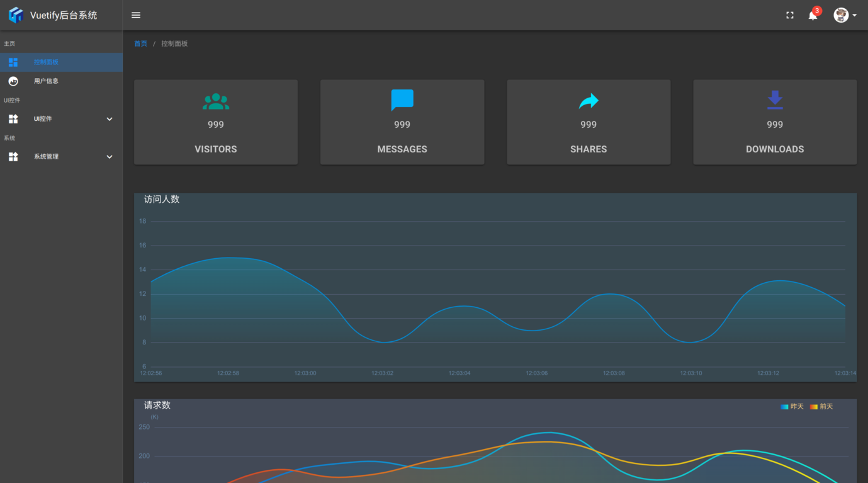Click the Vuetify后台系统 title text
This screenshot has width=868, height=483.
tap(64, 15)
